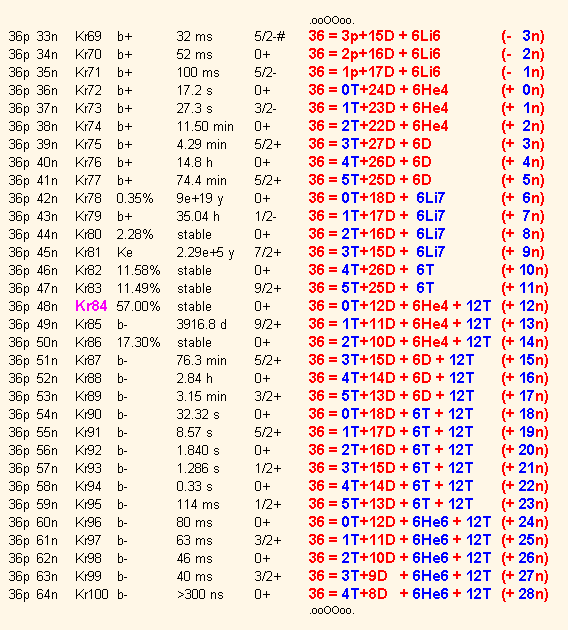Select the highlighted magenta Kr84 isotope label
Viewport: 568px width, 630px height.
91,306
